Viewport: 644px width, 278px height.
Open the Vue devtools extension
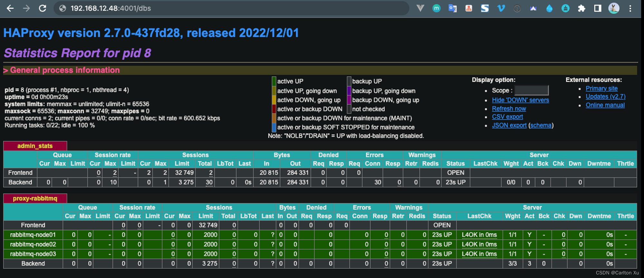(420, 8)
